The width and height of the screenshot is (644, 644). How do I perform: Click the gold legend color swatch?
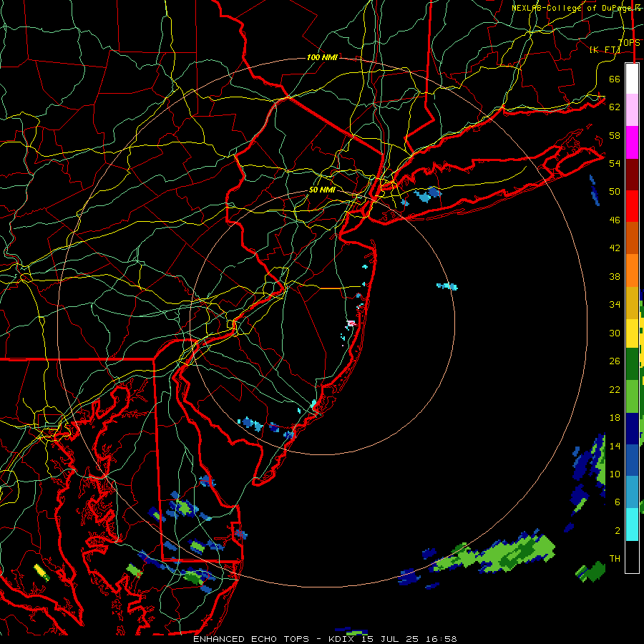[x=632, y=302]
